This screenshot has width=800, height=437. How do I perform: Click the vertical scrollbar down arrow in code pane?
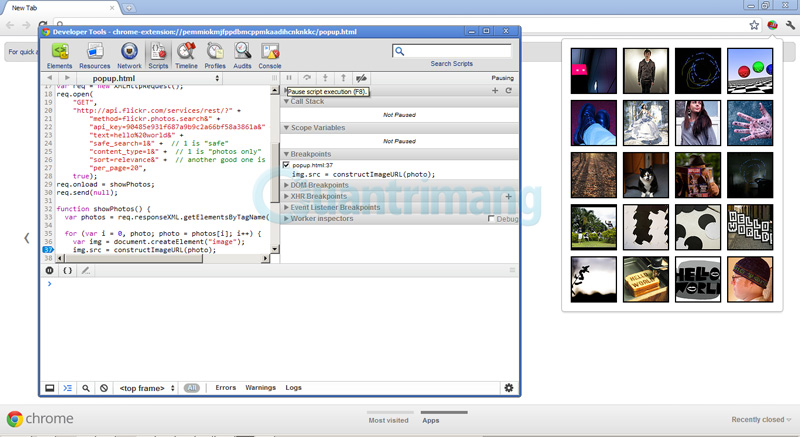coord(275,249)
